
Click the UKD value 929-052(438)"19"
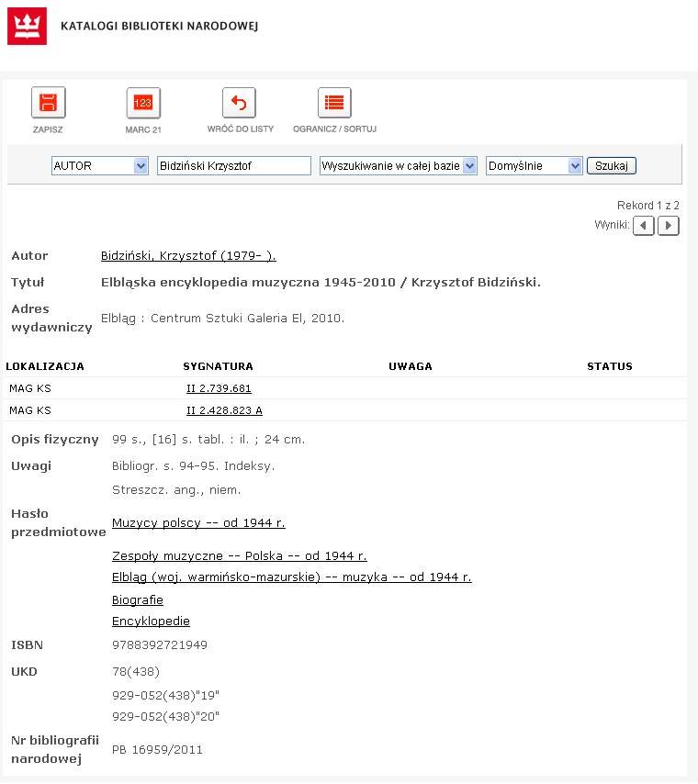[x=165, y=696]
